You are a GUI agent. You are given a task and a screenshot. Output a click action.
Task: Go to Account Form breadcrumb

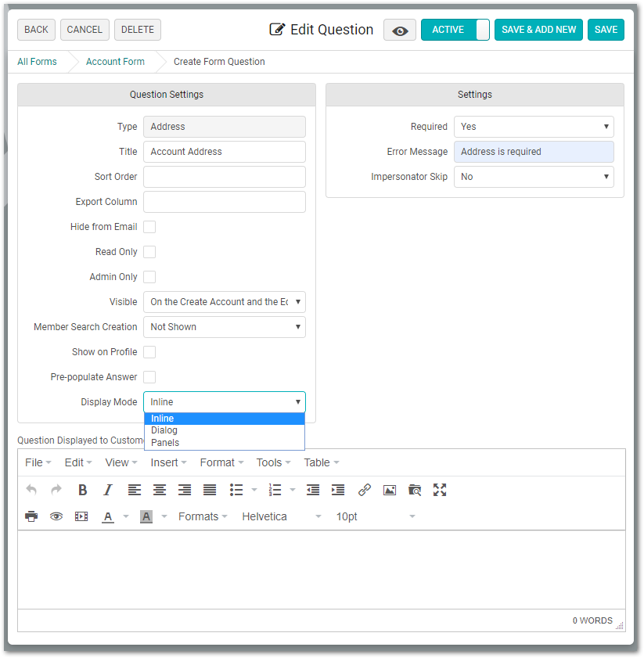click(115, 62)
